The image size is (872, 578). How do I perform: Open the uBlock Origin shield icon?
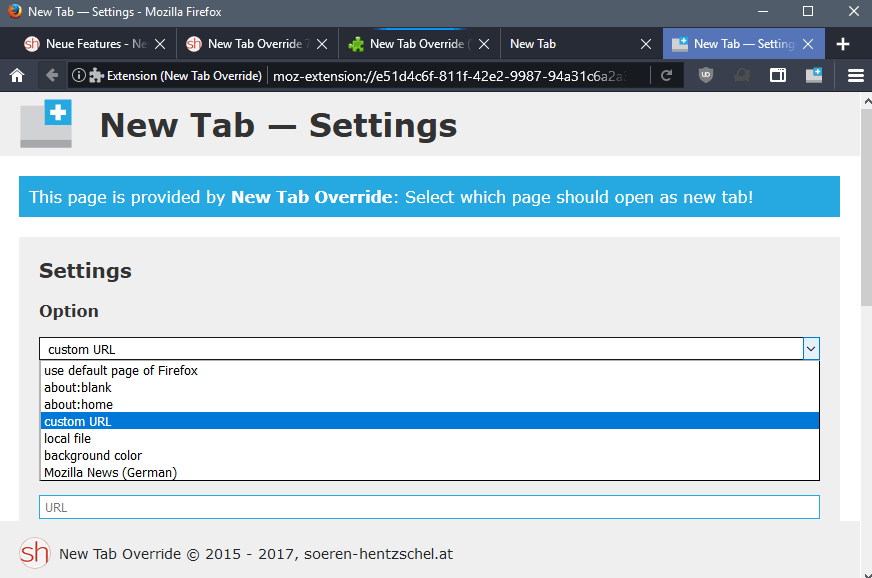tap(706, 75)
